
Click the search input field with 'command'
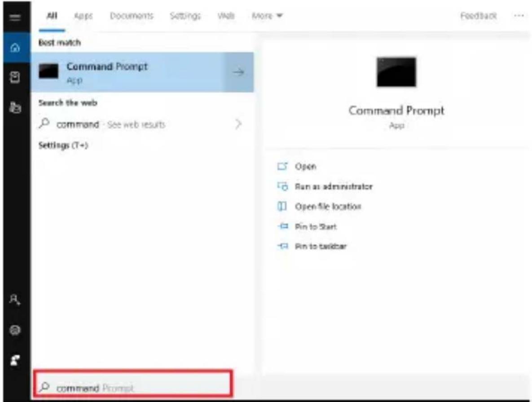[x=133, y=384]
